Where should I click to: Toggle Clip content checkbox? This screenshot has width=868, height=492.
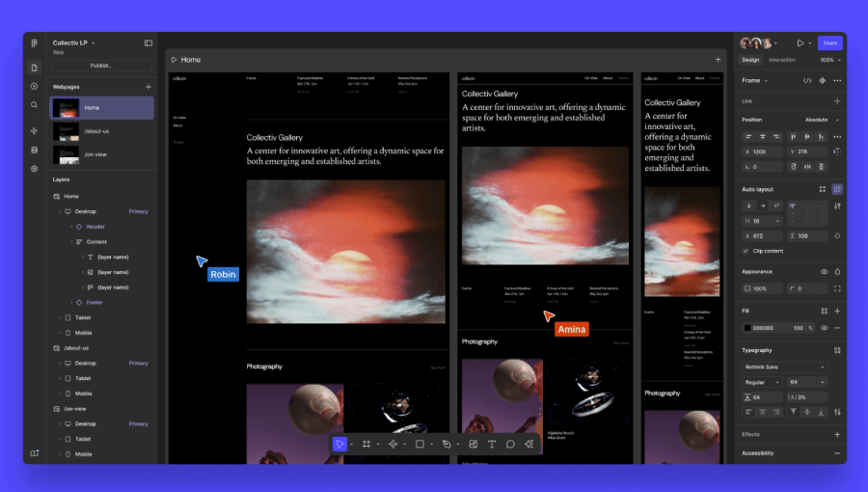(746, 251)
